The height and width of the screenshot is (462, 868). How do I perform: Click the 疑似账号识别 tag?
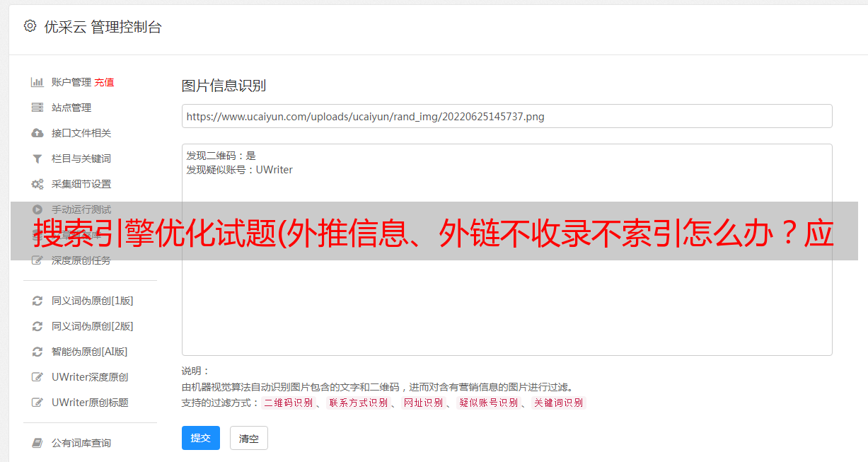(x=489, y=403)
